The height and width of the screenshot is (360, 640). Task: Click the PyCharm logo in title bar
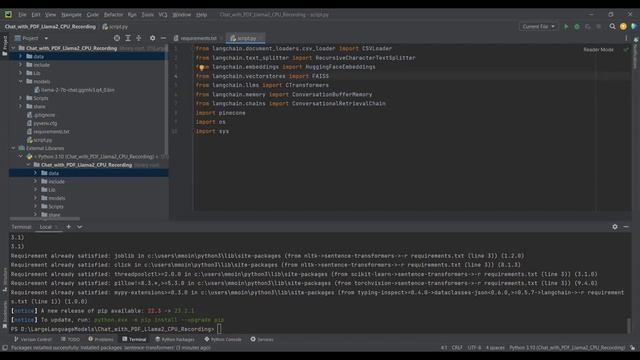coord(8,14)
